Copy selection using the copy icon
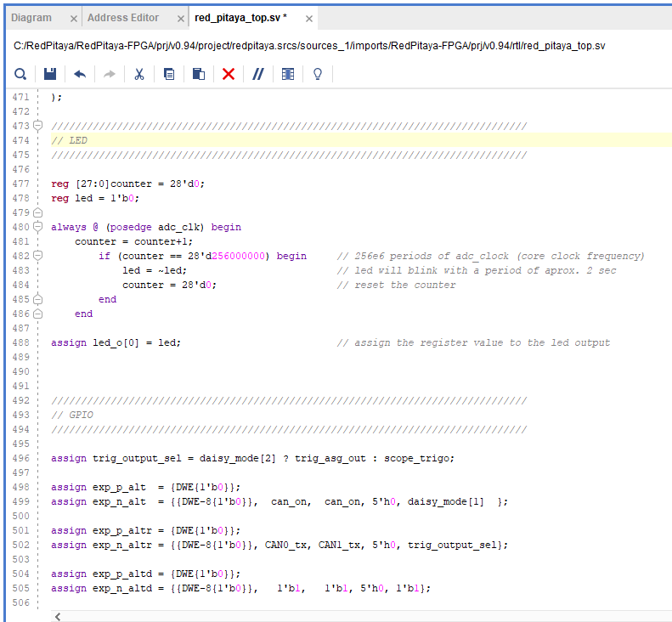The image size is (672, 622). [x=169, y=74]
